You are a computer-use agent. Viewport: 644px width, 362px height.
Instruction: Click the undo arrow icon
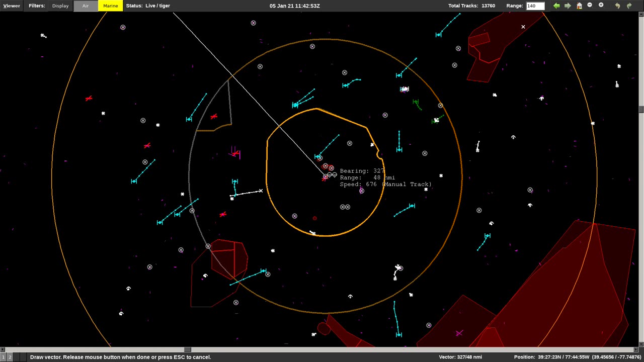[x=618, y=6]
